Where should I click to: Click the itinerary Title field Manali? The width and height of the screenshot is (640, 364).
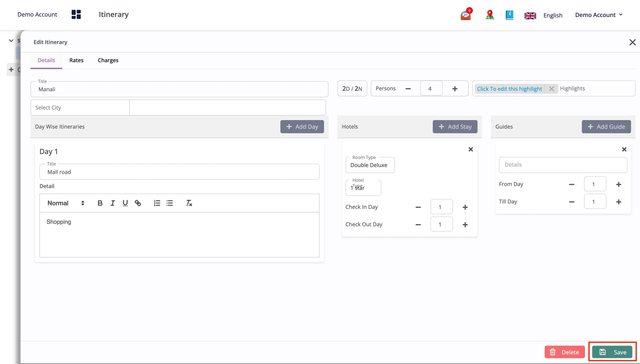point(179,89)
